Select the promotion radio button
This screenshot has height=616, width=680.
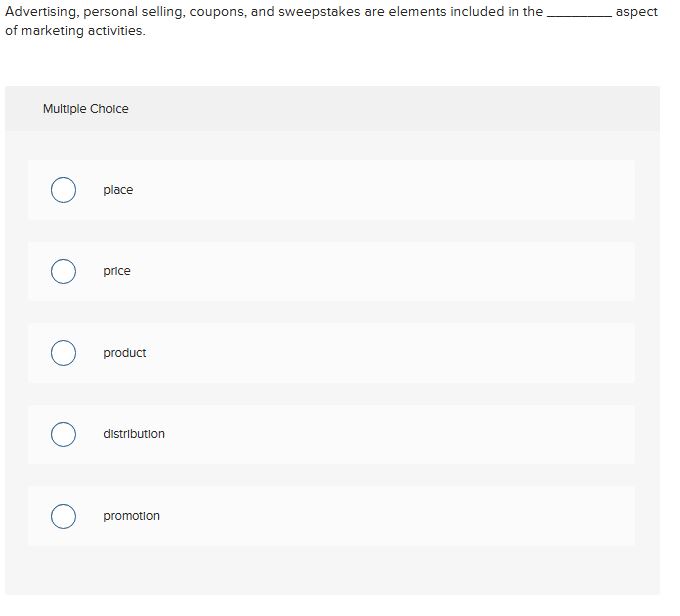coord(64,516)
